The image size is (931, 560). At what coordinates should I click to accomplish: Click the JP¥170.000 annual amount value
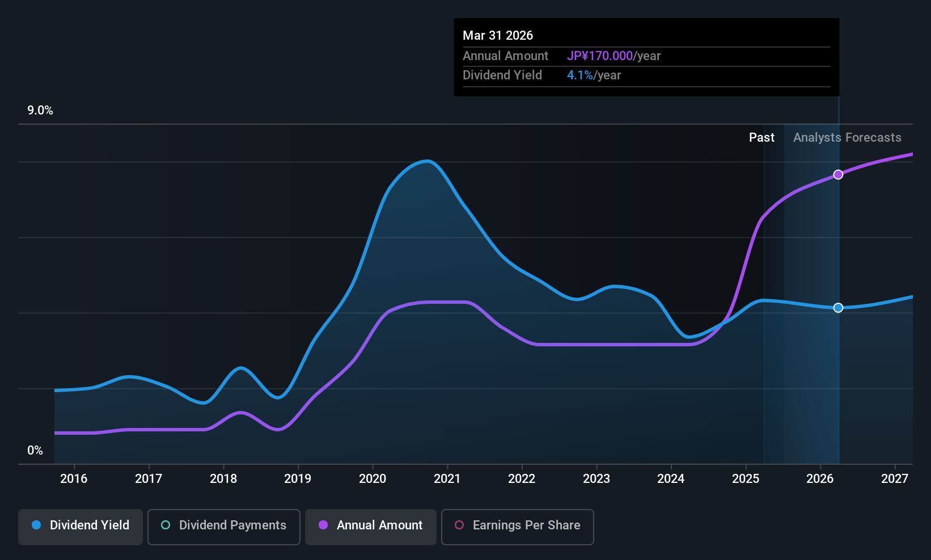pyautogui.click(x=600, y=56)
